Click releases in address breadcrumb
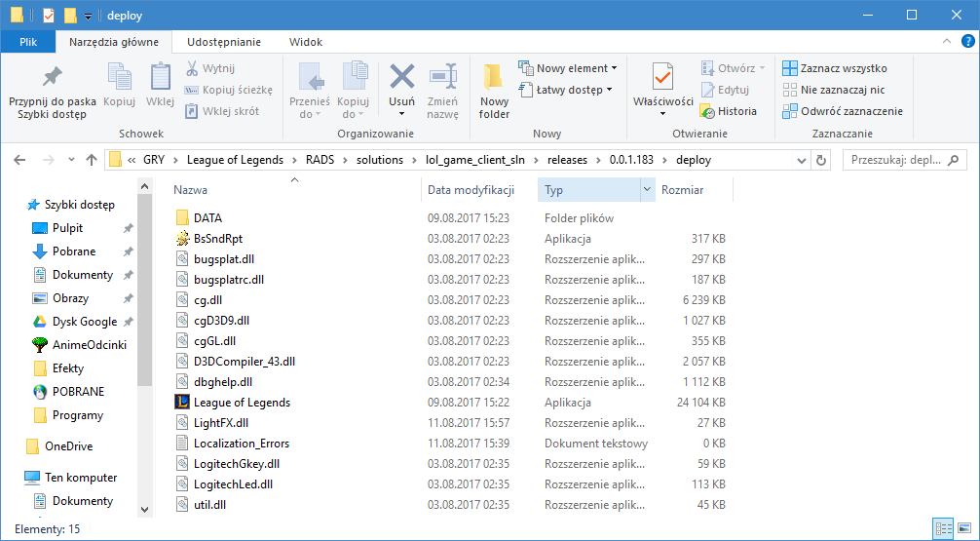The width and height of the screenshot is (980, 541). click(568, 160)
